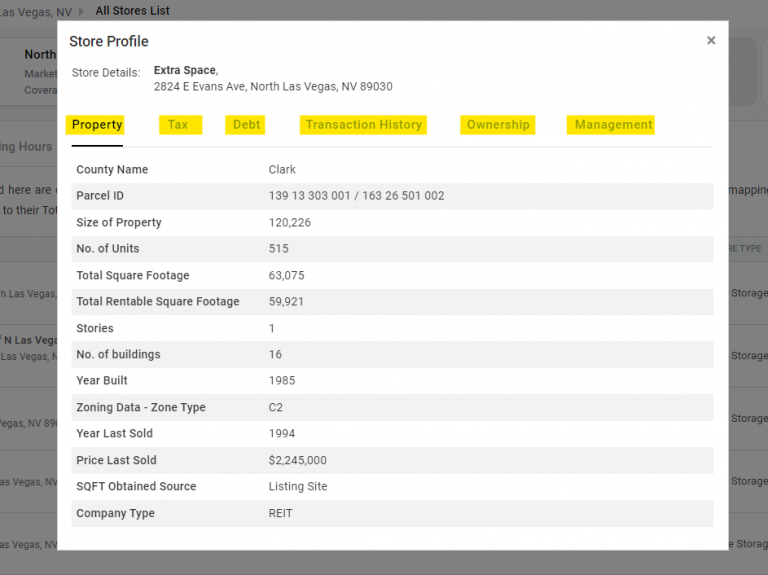
Task: Click the No. of Units value 515
Action: [x=278, y=249]
